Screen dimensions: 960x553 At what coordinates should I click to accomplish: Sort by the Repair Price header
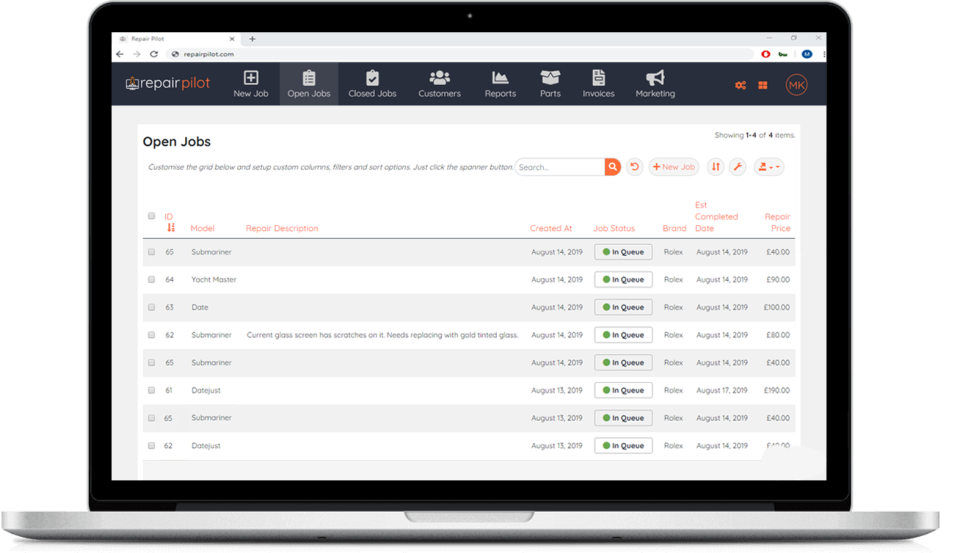click(778, 222)
